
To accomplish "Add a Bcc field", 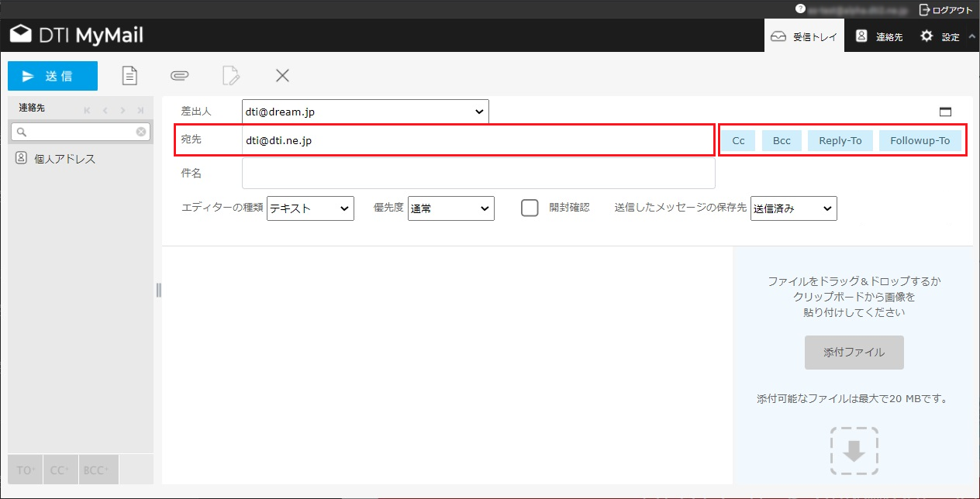I will tap(782, 140).
